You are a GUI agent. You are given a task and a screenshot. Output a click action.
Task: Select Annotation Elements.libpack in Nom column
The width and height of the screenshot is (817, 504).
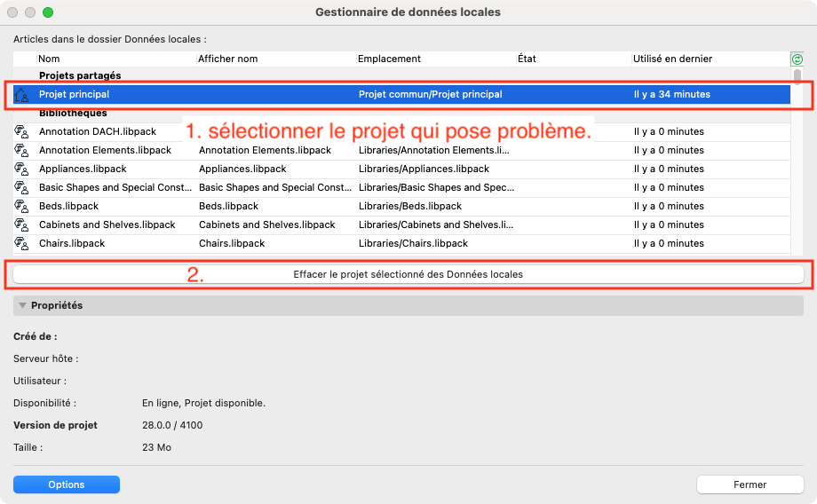coord(106,151)
